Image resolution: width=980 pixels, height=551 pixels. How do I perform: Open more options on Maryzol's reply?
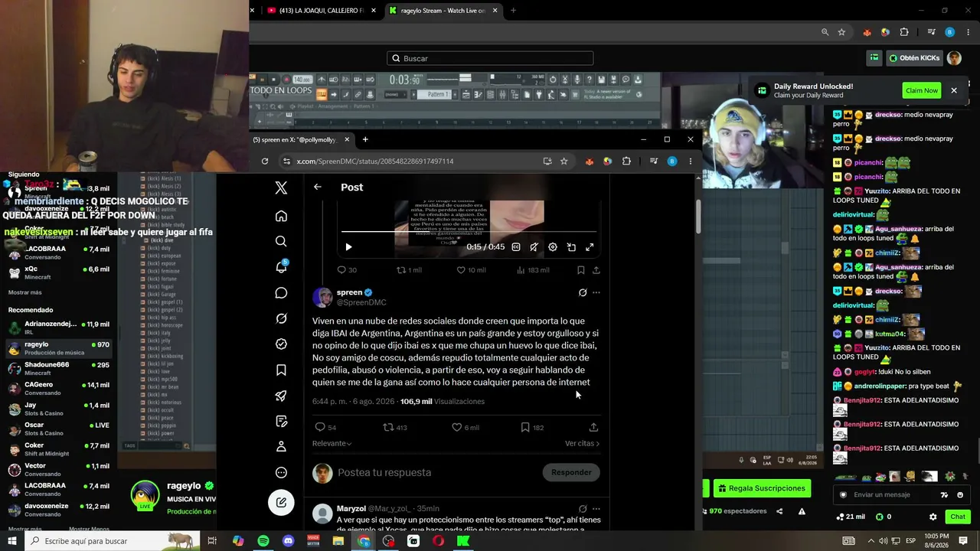click(x=596, y=509)
